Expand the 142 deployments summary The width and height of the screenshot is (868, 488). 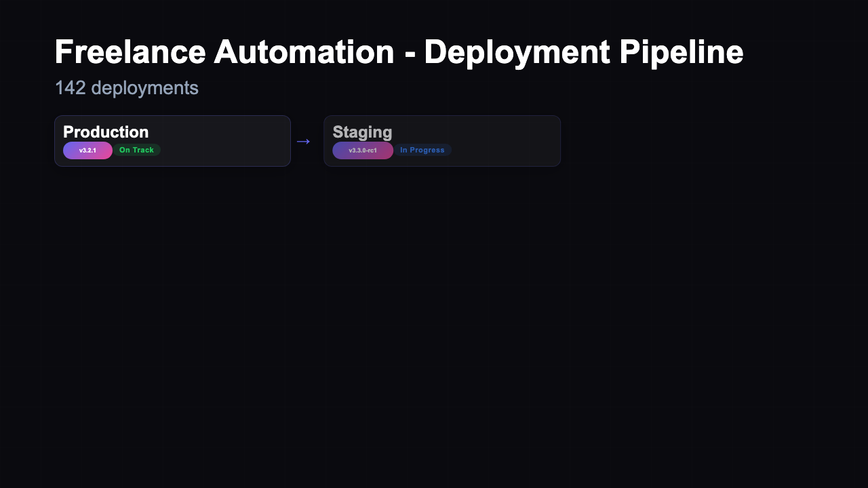126,87
